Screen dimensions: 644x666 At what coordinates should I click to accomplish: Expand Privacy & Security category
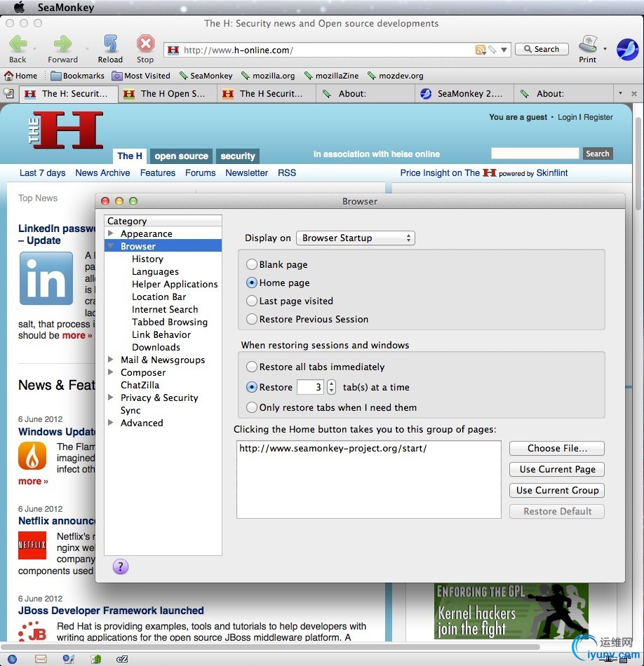pyautogui.click(x=111, y=397)
